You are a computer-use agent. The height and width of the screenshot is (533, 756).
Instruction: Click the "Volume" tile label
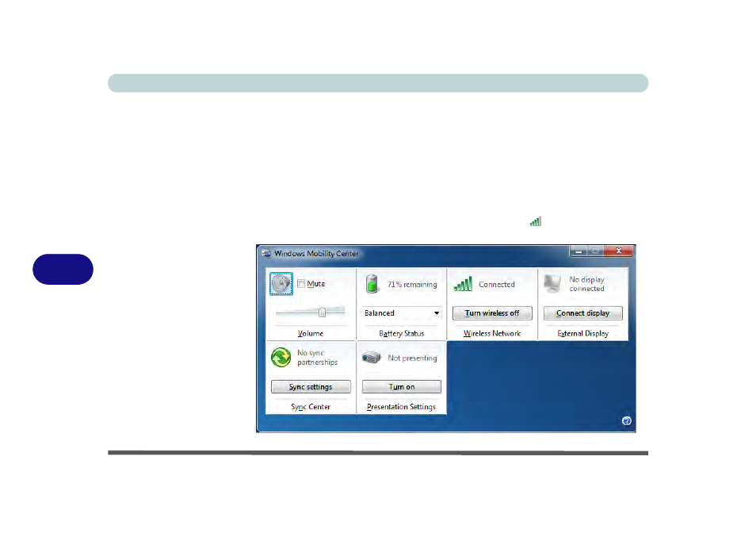[311, 333]
